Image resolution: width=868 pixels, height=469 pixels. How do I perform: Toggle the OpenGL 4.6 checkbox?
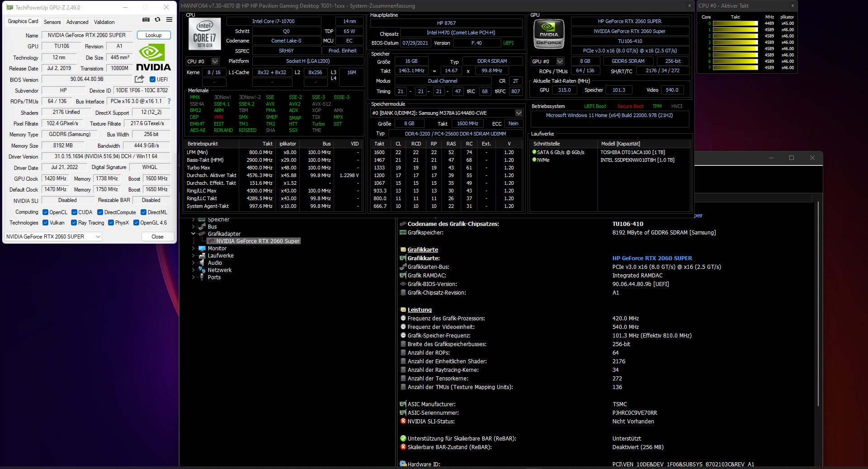tap(136, 222)
